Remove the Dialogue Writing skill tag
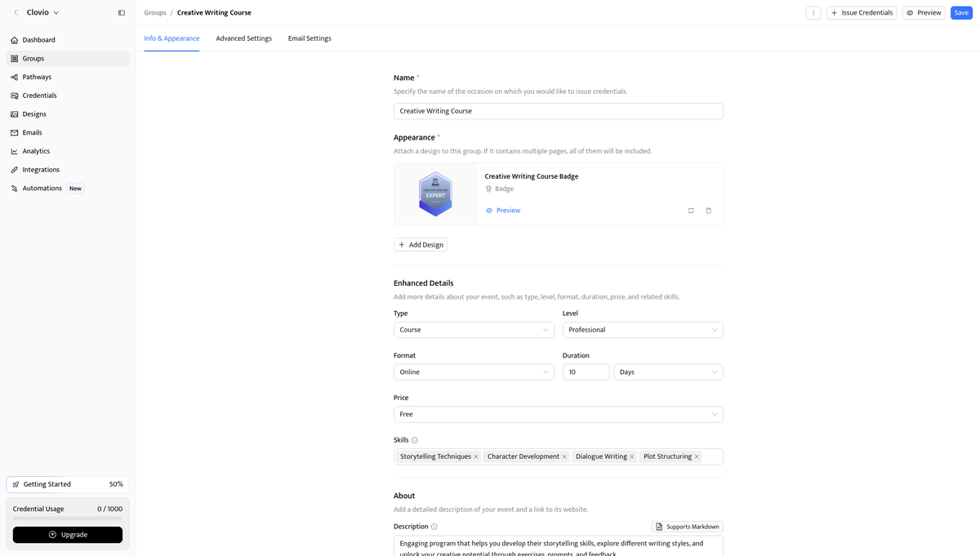This screenshot has width=980, height=556. click(630, 456)
